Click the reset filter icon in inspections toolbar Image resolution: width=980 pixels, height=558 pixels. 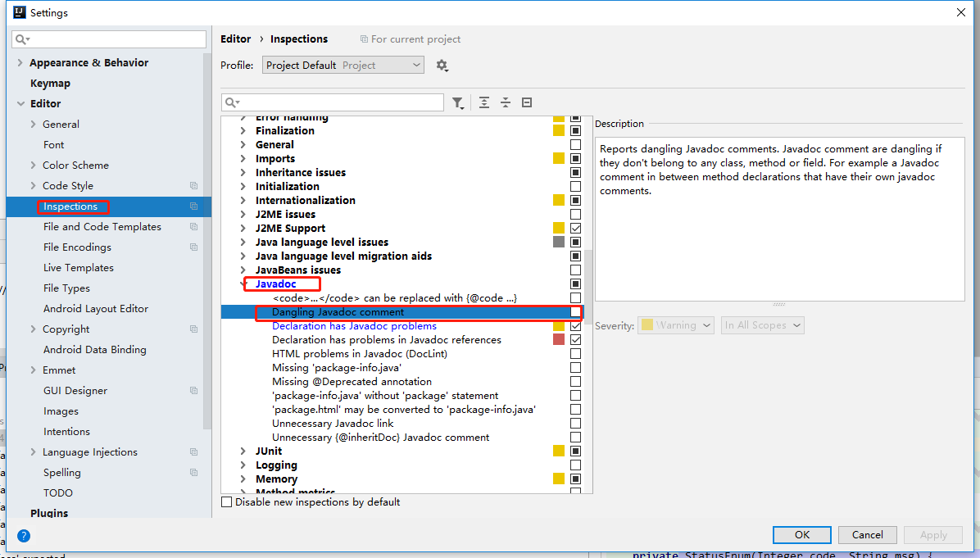[x=527, y=102]
